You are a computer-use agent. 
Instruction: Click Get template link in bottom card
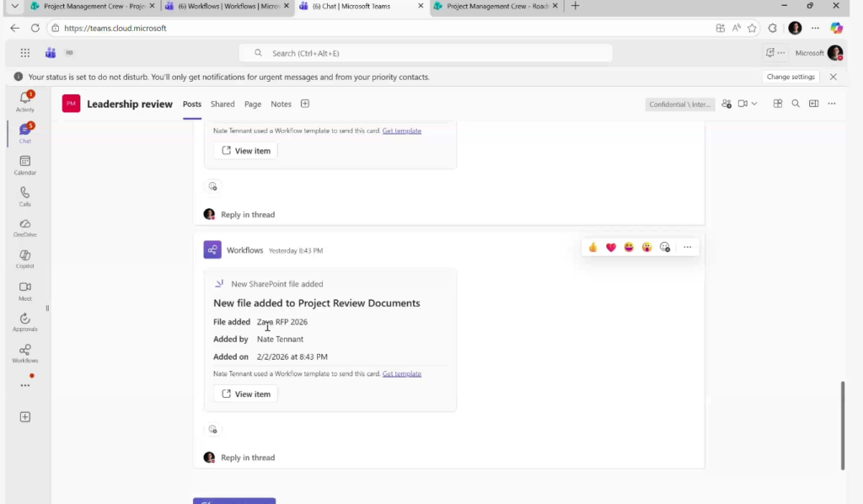402,373
